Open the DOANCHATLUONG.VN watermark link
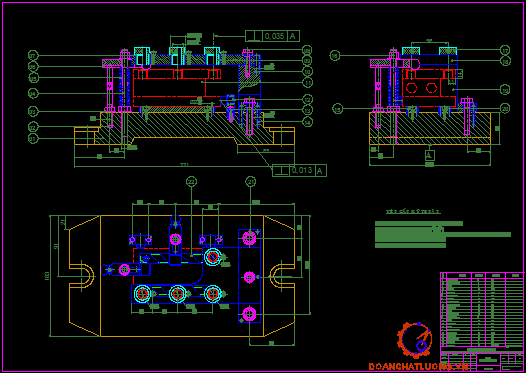 tap(418, 366)
